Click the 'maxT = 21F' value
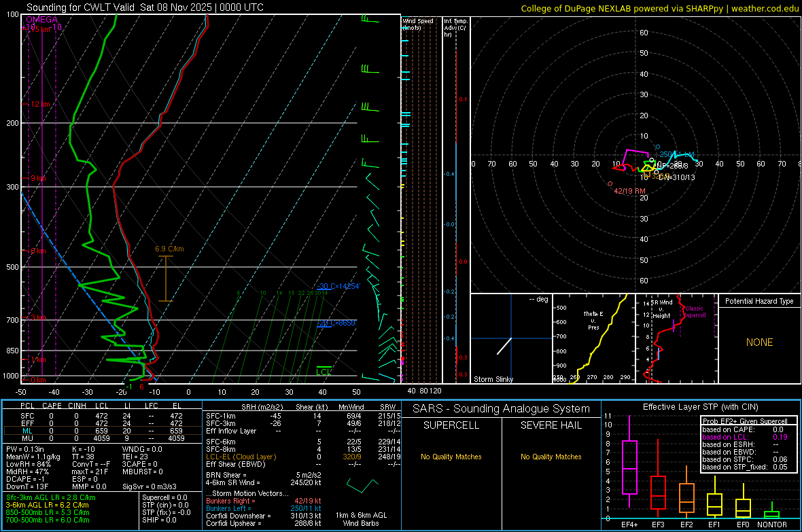The width and height of the screenshot is (802, 532). (90, 472)
